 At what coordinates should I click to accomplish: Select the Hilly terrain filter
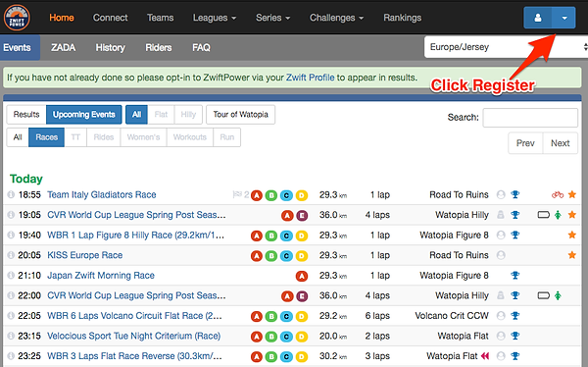188,115
